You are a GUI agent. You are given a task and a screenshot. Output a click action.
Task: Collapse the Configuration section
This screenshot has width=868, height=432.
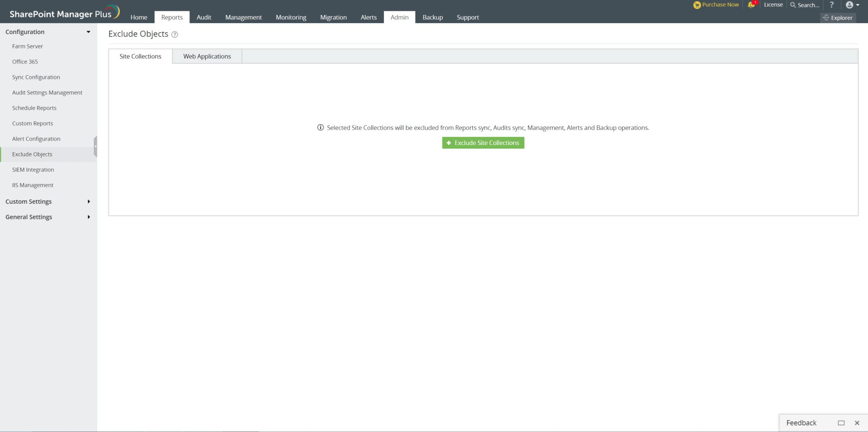pos(88,32)
